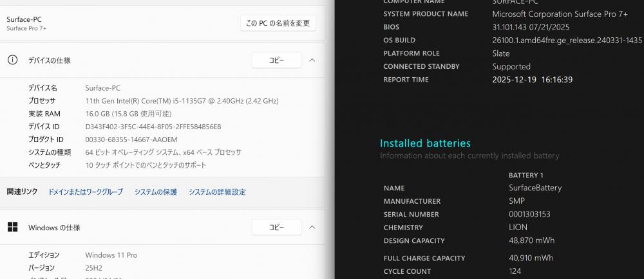Click the デバイスの仕様 section heading

[x=50, y=60]
